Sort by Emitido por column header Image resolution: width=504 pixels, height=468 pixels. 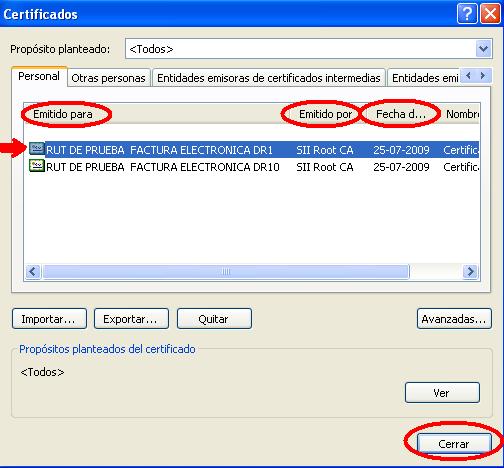click(x=326, y=114)
